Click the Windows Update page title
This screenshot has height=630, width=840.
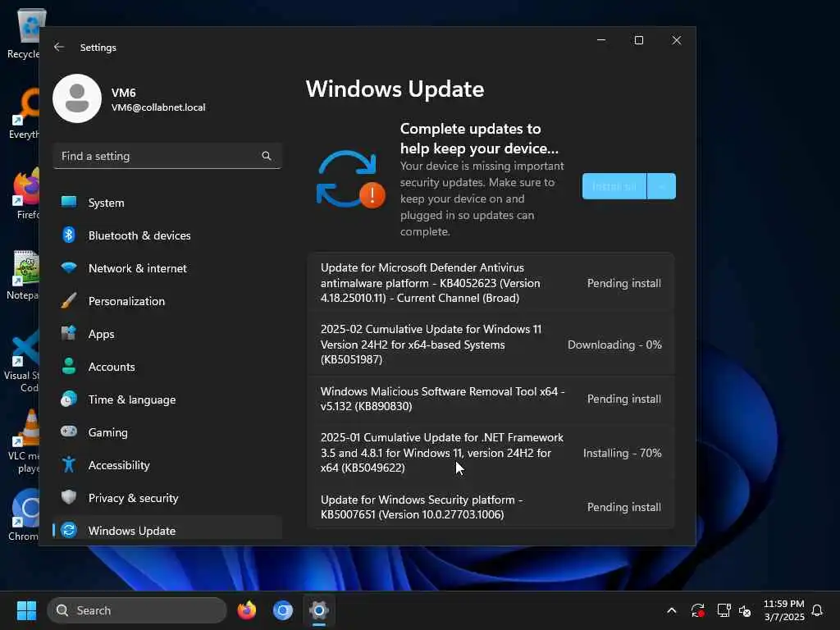point(395,89)
